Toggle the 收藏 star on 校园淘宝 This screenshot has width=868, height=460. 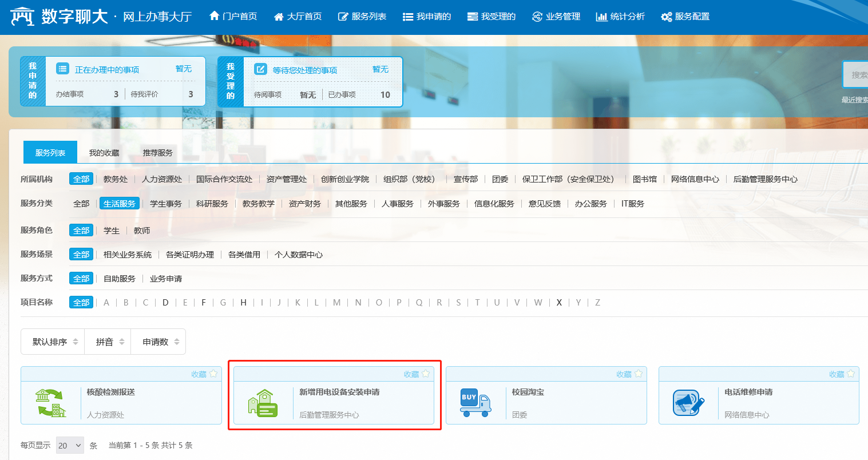point(639,374)
